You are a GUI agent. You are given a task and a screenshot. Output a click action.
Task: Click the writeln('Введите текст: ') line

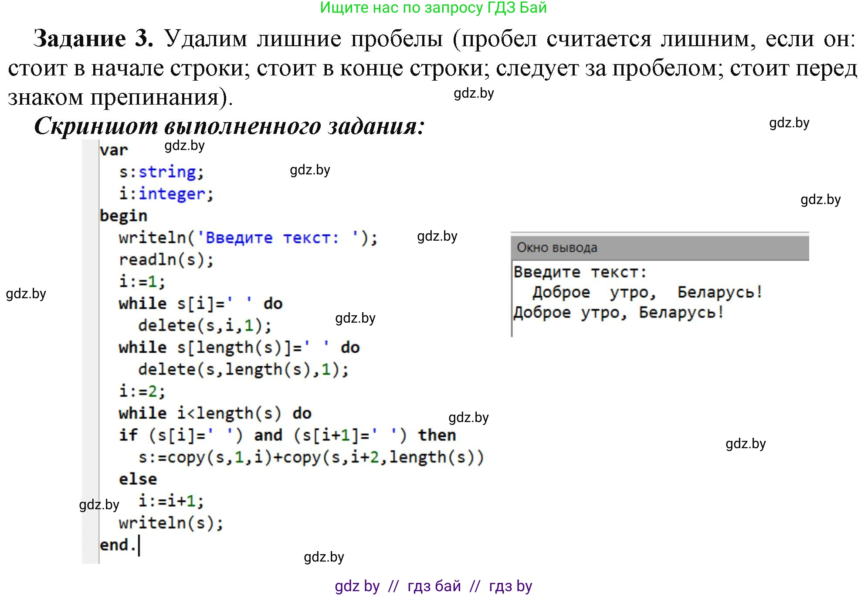click(x=248, y=238)
